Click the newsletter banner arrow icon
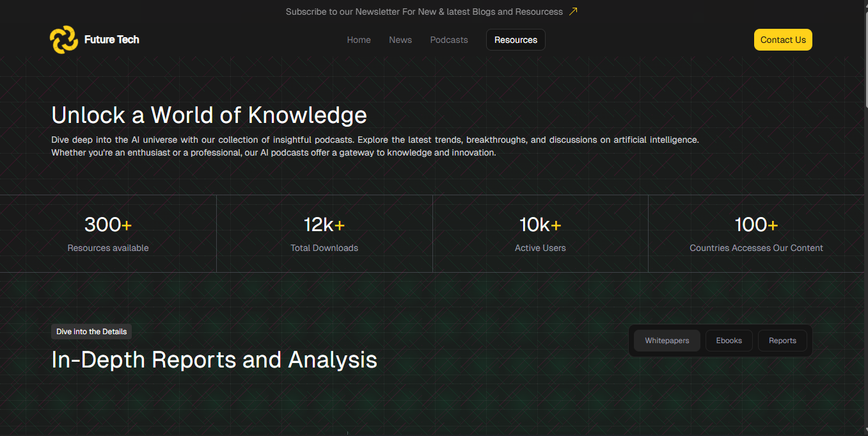Screen dimensions: 868x436 [x=573, y=12]
